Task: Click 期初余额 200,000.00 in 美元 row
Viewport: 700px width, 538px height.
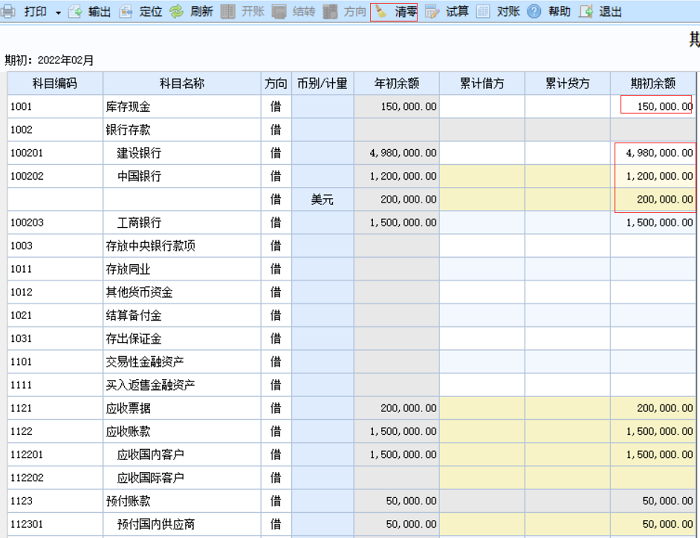Action: (x=653, y=200)
